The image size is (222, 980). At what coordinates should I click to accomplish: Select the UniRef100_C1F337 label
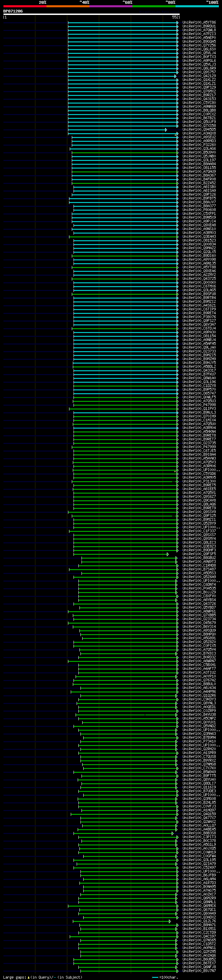[199, 531]
